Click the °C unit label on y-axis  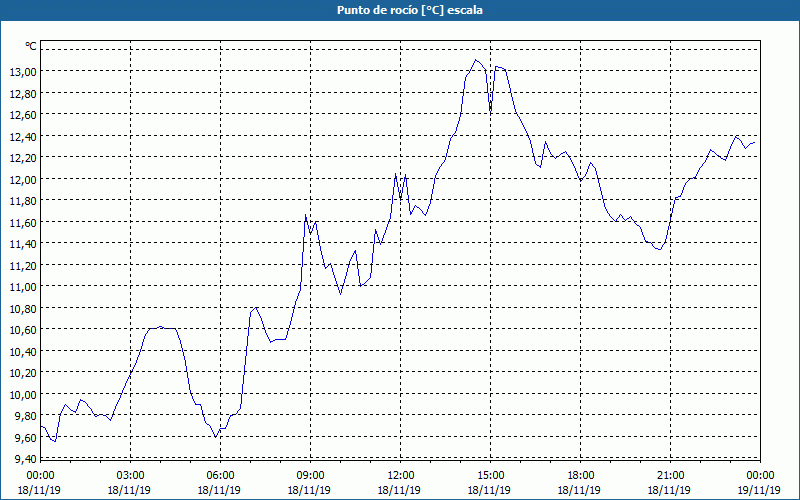(31, 46)
